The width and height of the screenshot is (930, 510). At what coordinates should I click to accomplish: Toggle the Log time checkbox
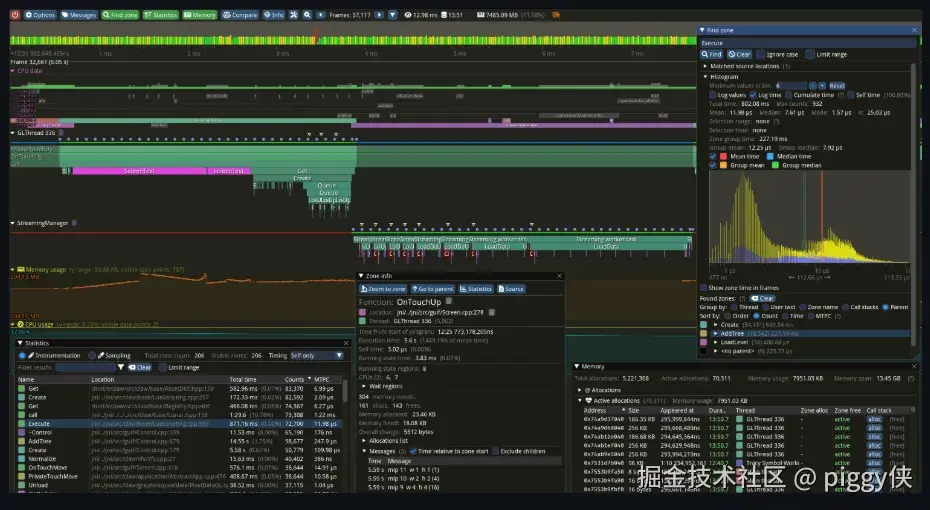tap(753, 95)
